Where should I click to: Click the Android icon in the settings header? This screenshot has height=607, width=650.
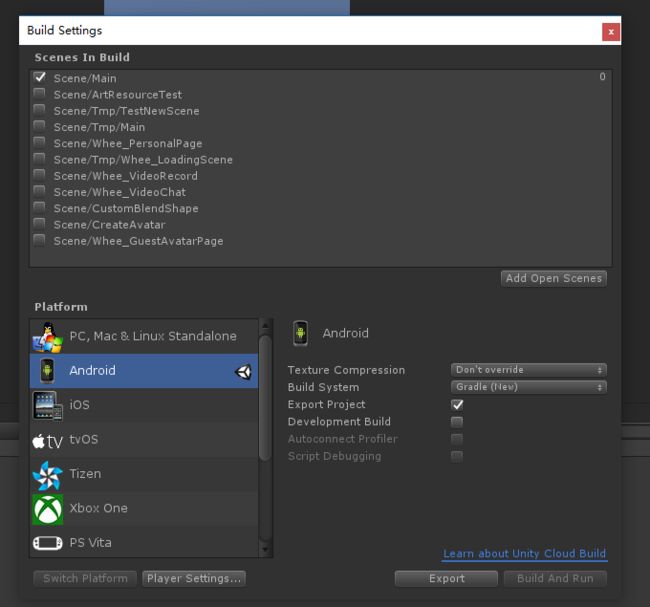point(300,333)
